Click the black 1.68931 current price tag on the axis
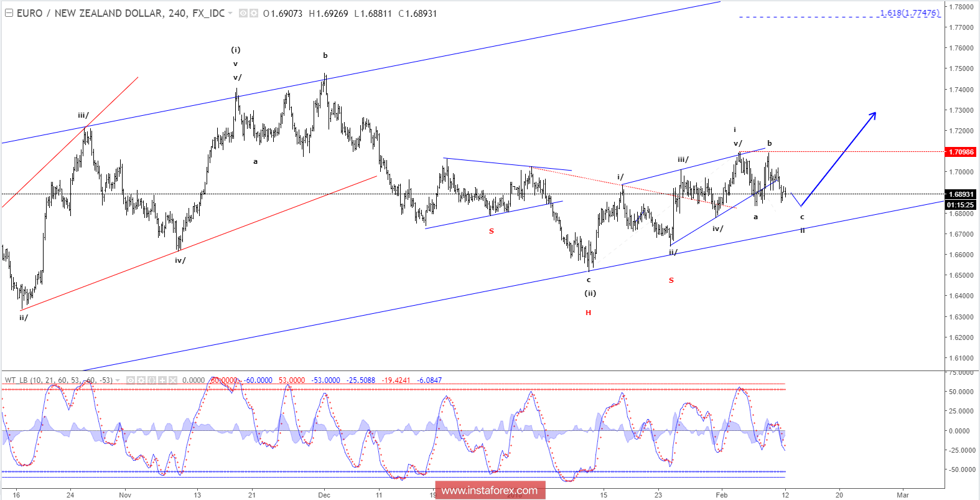980x500 pixels. [961, 194]
